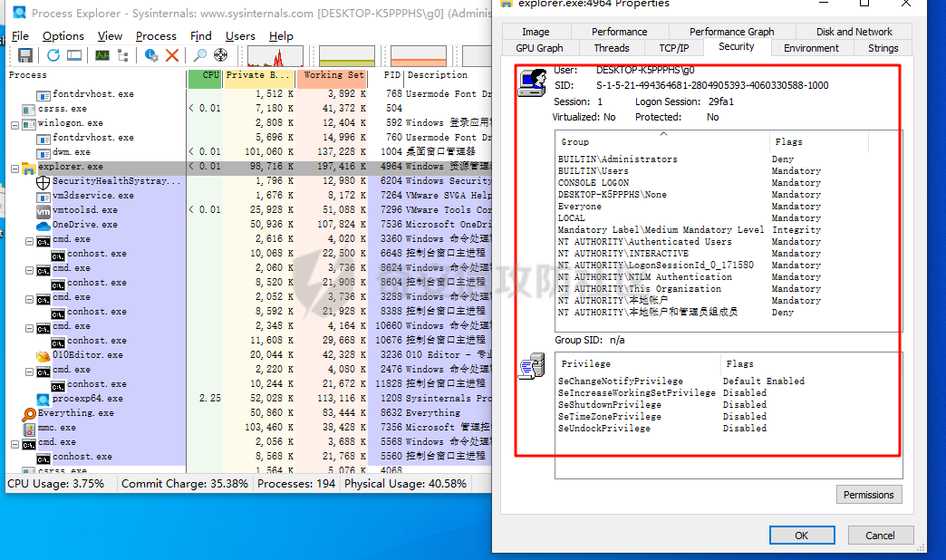Viewport: 946px width, 560px height.
Task: Select the csrss.exe row with PID 504
Action: (x=249, y=109)
